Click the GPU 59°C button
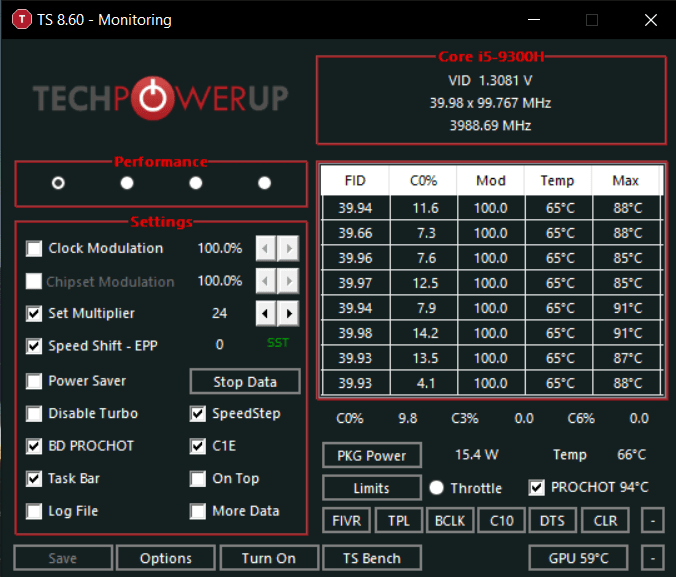 click(x=579, y=558)
